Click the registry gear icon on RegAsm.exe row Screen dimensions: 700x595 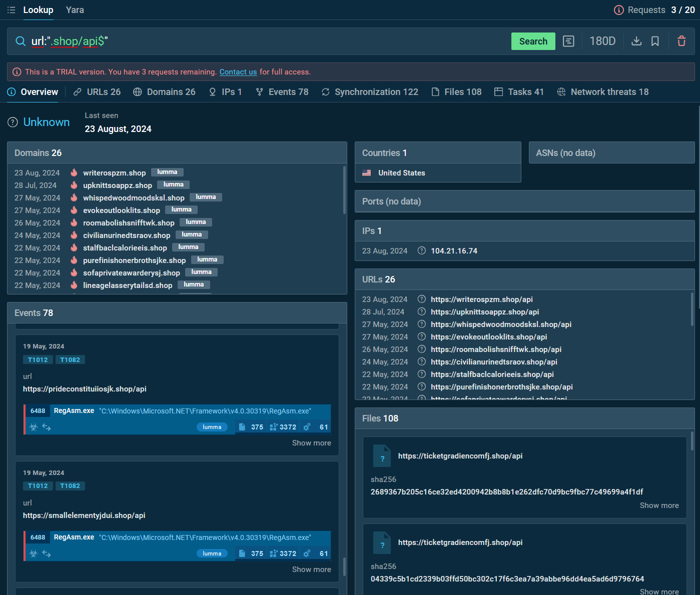[306, 427]
